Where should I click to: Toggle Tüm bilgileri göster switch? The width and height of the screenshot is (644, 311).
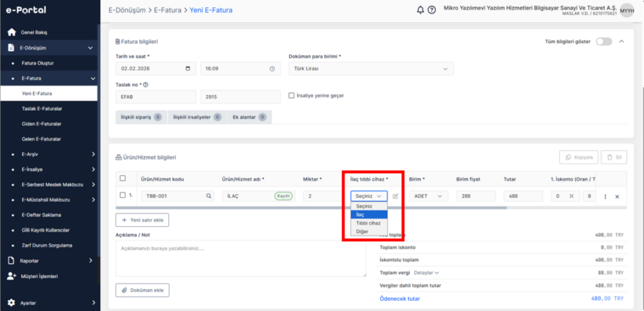[604, 42]
